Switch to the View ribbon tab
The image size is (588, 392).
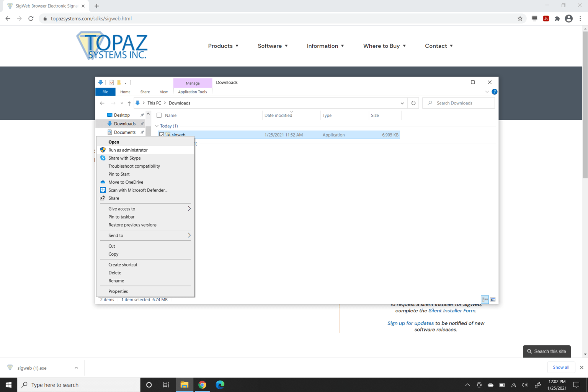pos(163,91)
